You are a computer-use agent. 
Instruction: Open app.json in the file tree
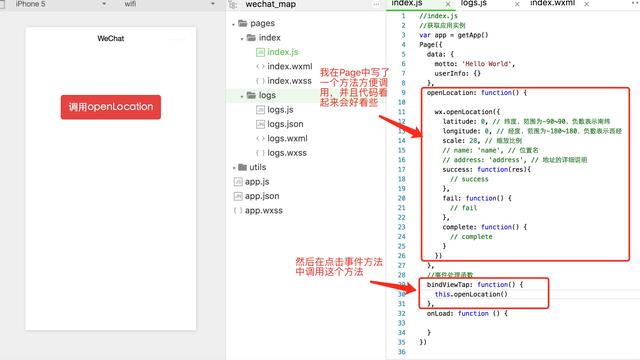coord(262,196)
